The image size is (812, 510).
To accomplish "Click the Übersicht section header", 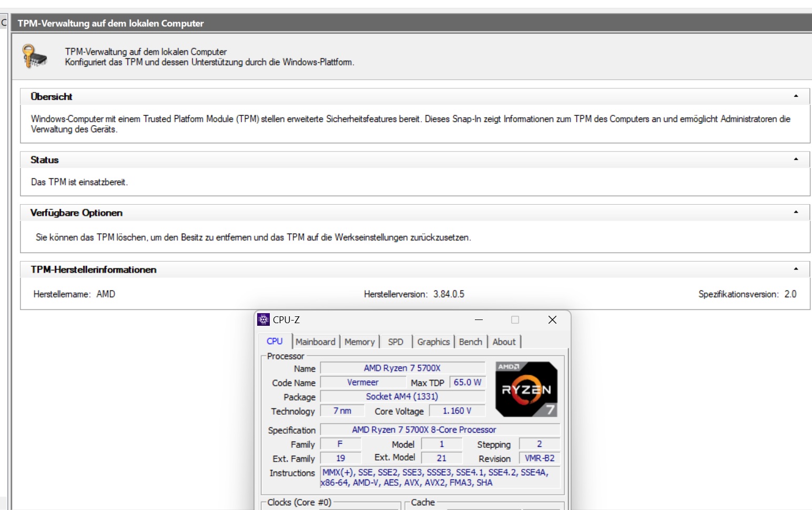I will pos(415,96).
